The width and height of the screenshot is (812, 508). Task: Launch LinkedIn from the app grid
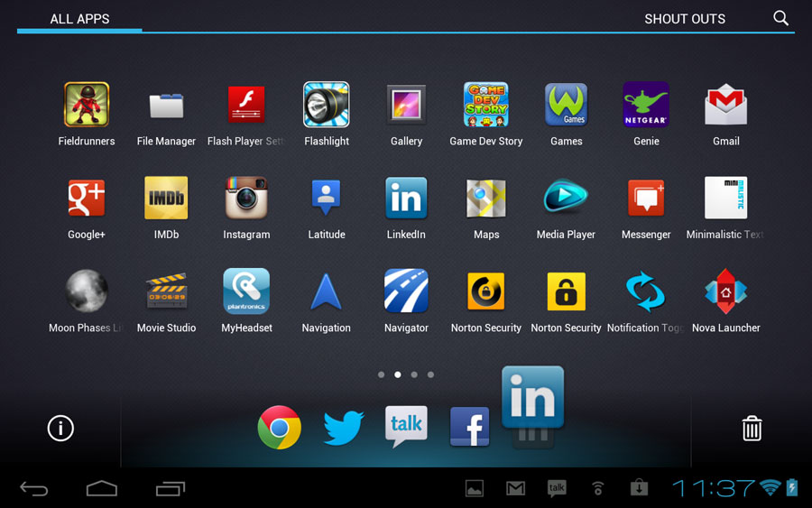(407, 198)
